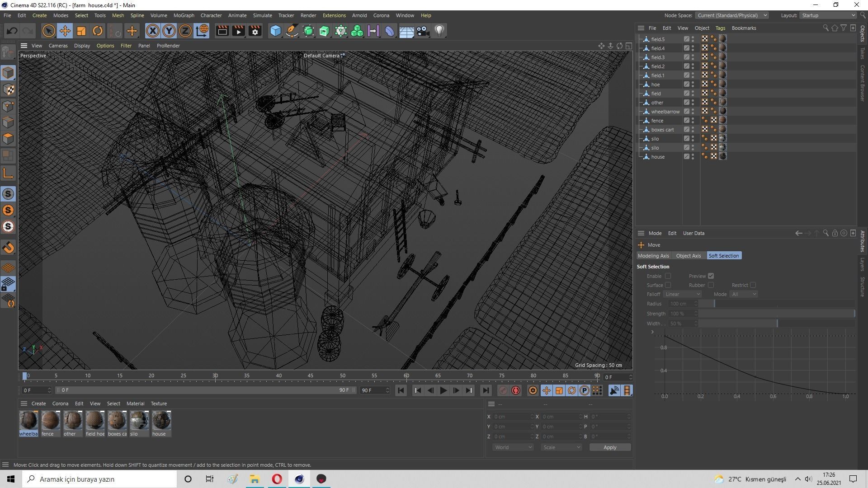Toggle Y axis lock
Image resolution: width=868 pixels, height=488 pixels.
(x=169, y=31)
